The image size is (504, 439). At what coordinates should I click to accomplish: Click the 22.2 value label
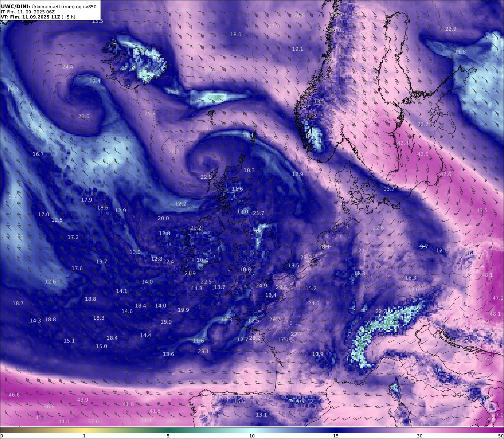point(381,311)
